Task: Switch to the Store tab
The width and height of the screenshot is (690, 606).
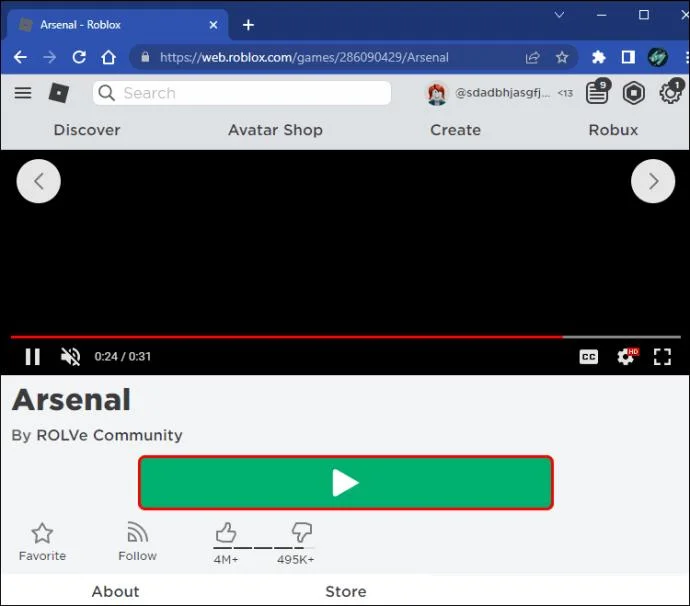Action: pyautogui.click(x=346, y=591)
